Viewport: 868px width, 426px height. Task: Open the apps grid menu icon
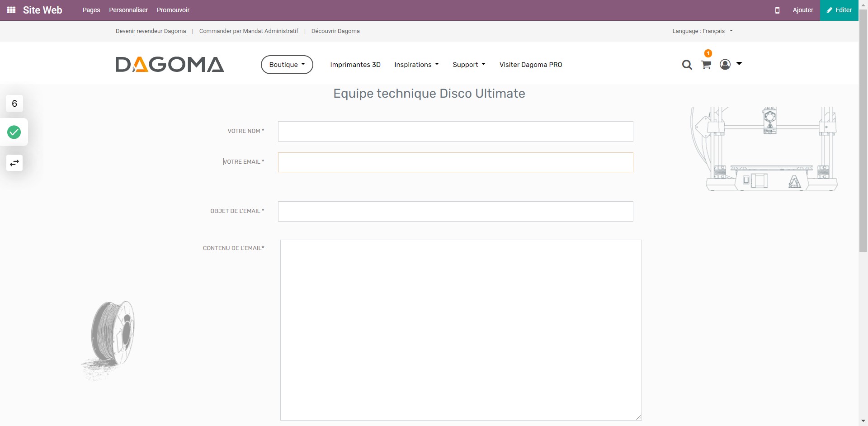12,10
